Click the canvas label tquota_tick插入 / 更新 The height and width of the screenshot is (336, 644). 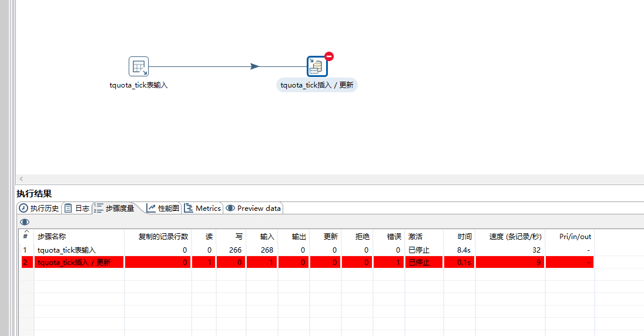(x=317, y=85)
